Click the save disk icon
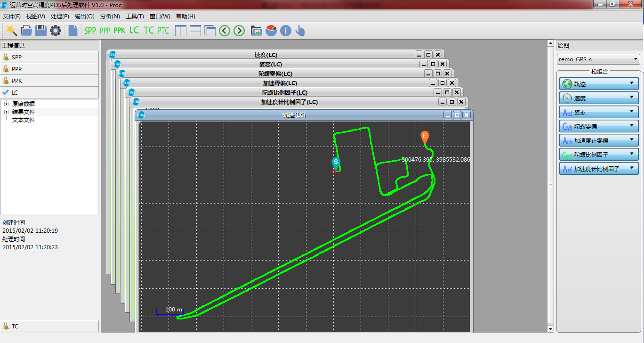Screen dimensions: 644x343 point(41,31)
